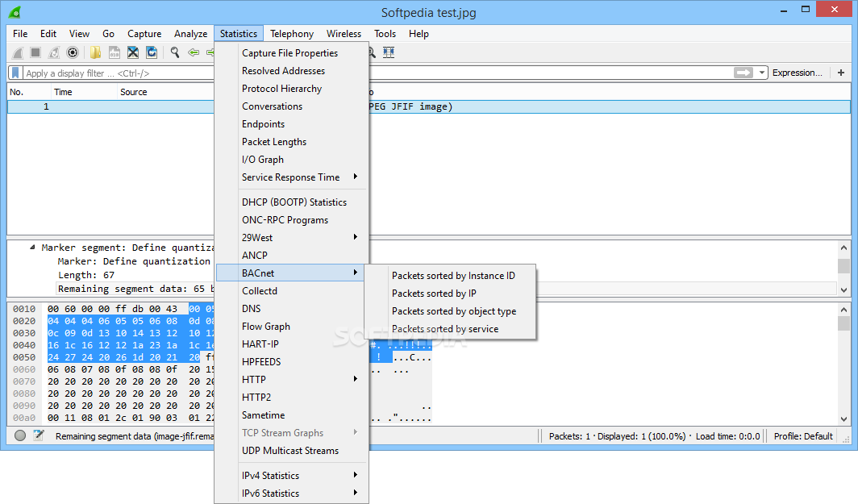This screenshot has width=858, height=504.
Task: Click the restart capture icon
Action: coord(53,52)
